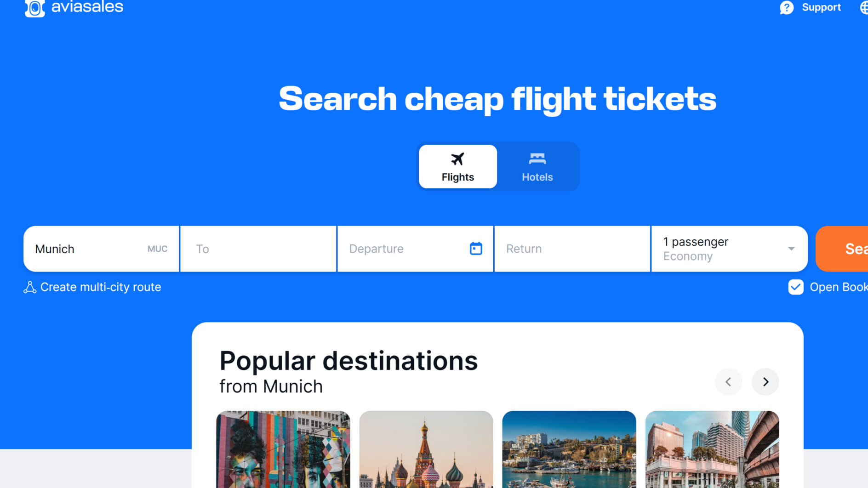
Task: Click the airplane icon on Flights
Action: tap(457, 159)
